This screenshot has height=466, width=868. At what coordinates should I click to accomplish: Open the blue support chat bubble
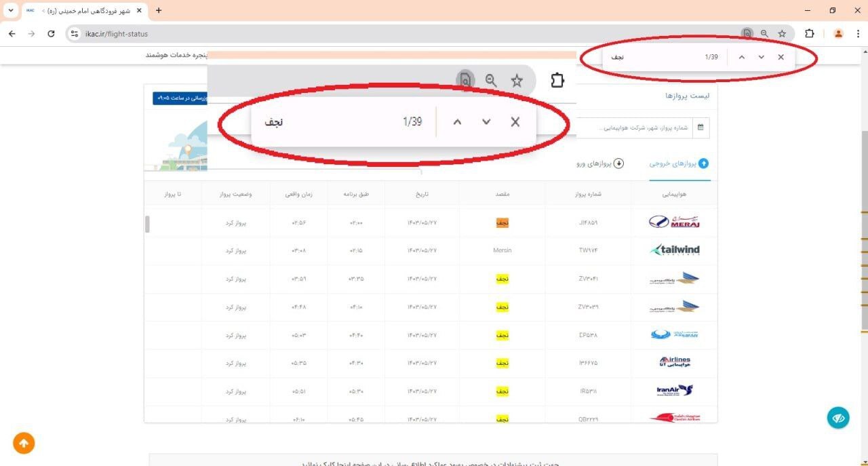coord(838,418)
